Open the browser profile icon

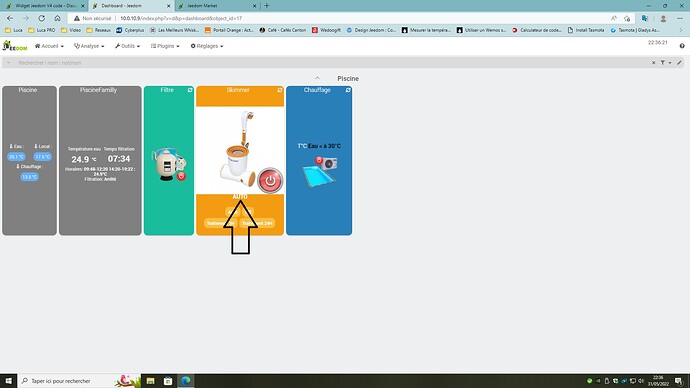click(x=663, y=18)
